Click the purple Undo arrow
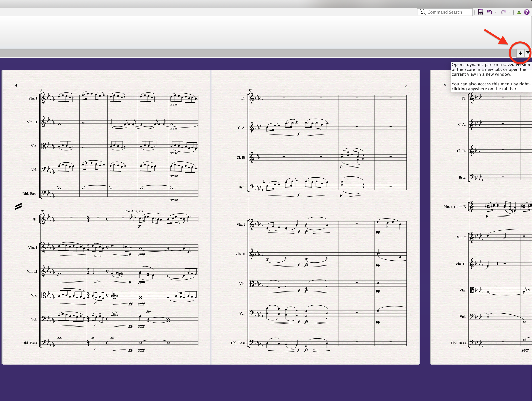 pyautogui.click(x=489, y=12)
